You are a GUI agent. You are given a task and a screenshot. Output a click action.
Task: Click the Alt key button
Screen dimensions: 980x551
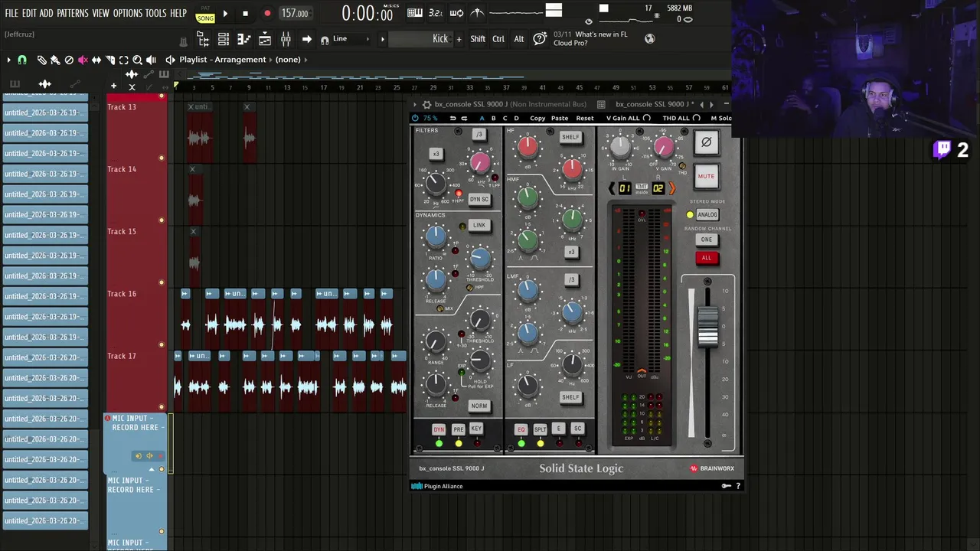coord(519,39)
